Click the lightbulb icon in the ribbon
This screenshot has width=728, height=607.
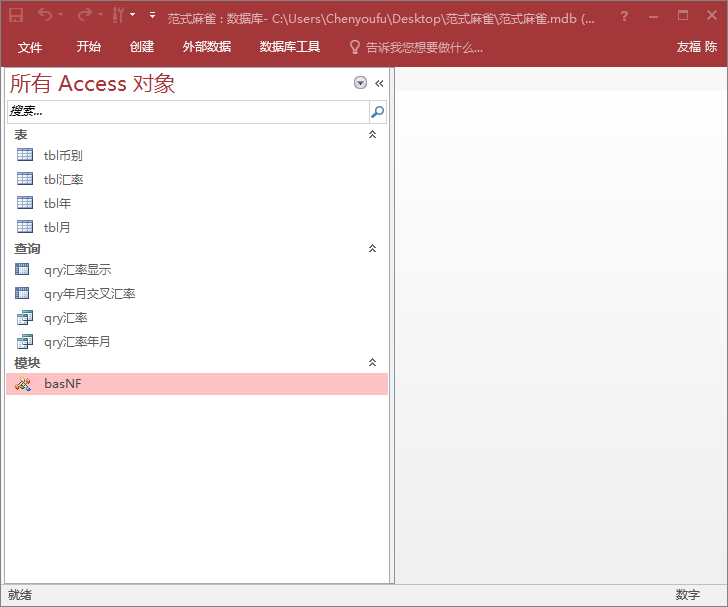point(354,47)
